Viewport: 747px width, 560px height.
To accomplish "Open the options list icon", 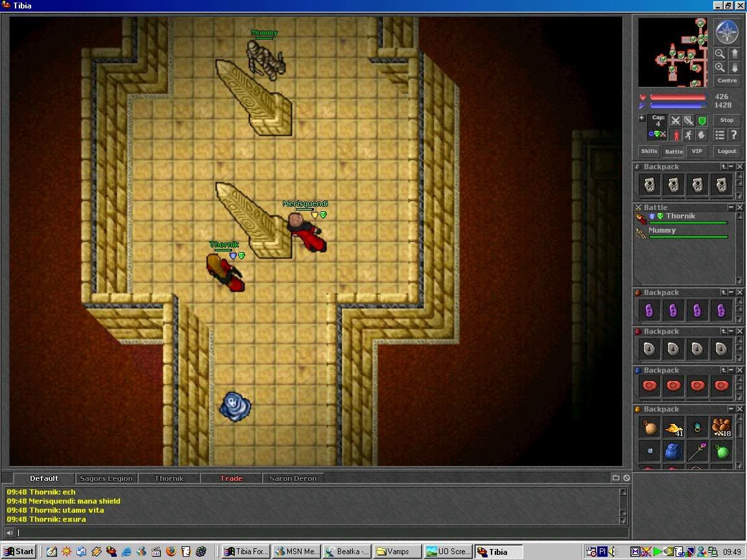I will click(x=719, y=135).
